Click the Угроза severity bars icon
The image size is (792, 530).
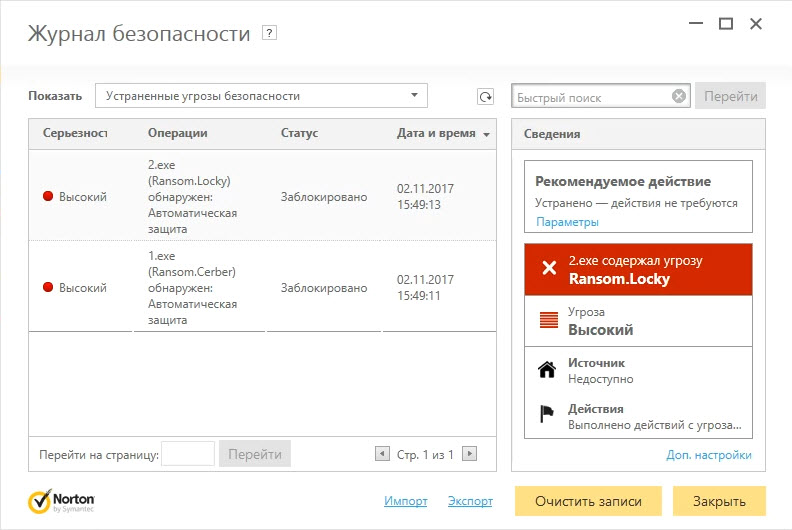548,321
